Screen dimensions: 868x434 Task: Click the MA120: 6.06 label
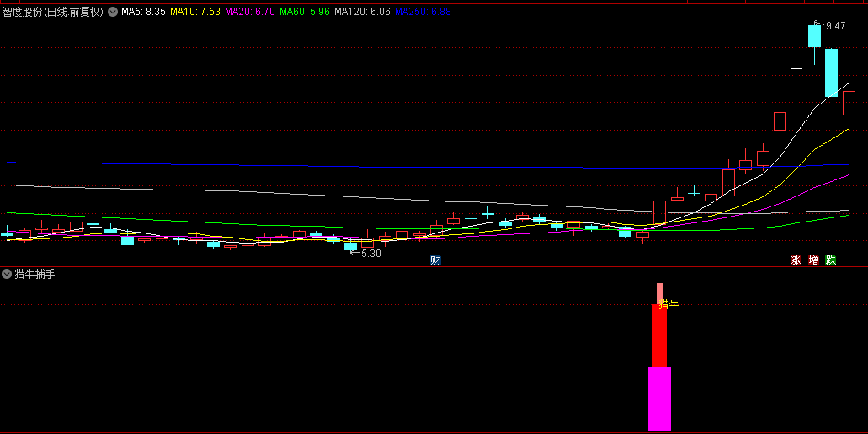coord(363,12)
